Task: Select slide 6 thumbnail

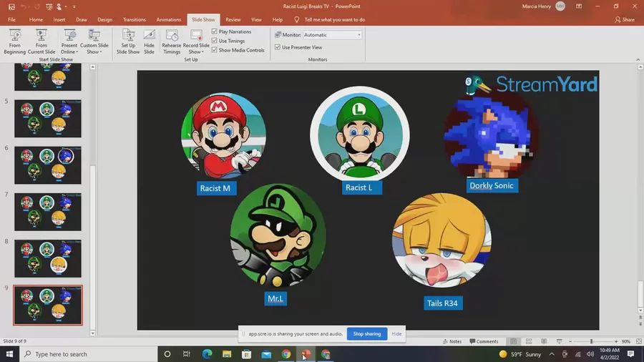Action: [x=48, y=165]
